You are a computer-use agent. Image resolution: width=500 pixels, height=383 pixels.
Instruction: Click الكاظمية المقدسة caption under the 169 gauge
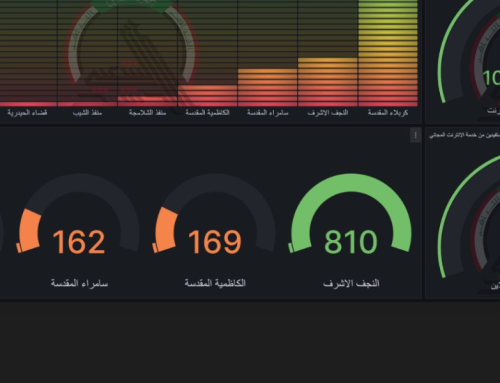click(x=215, y=283)
